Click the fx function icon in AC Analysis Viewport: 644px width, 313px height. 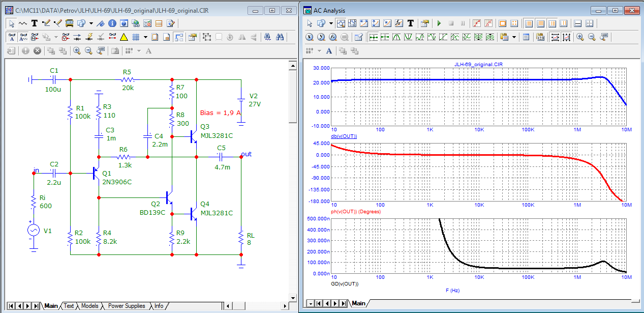click(399, 23)
